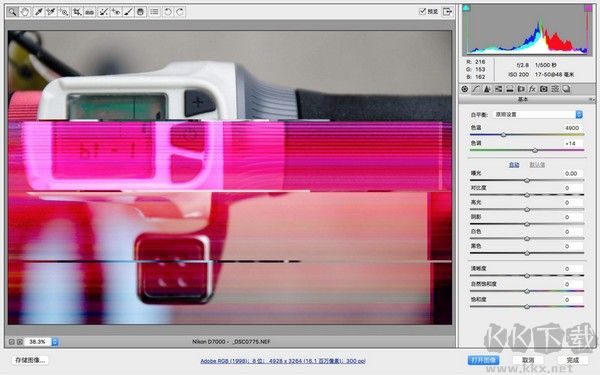The image size is (600, 375).
Task: Select the Graduated Filter tool
Action: click(140, 12)
